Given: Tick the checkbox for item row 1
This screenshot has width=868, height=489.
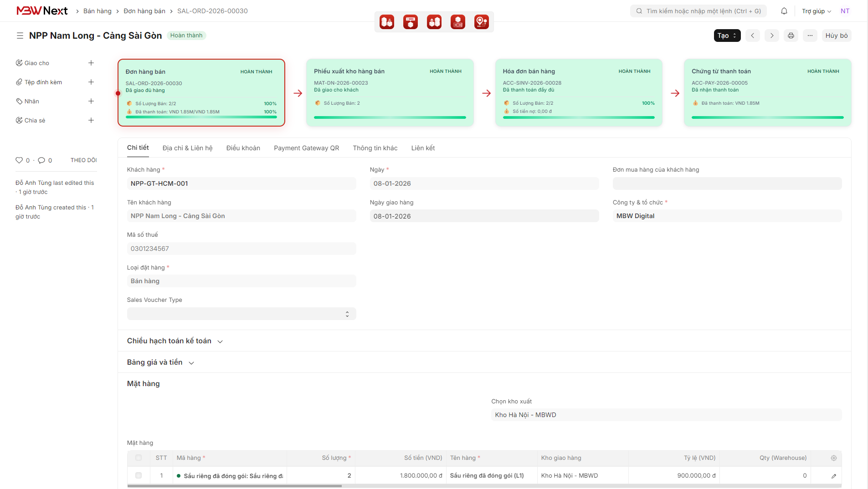Looking at the screenshot, I should (139, 475).
